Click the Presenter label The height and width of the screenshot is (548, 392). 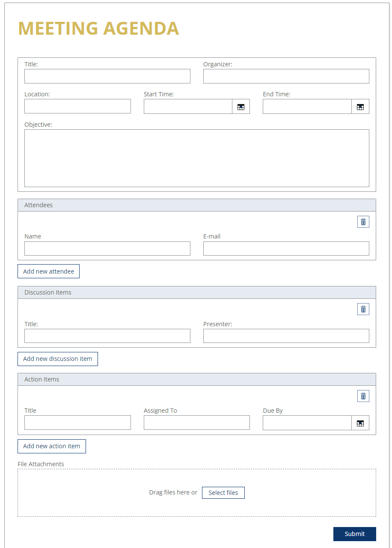point(218,324)
